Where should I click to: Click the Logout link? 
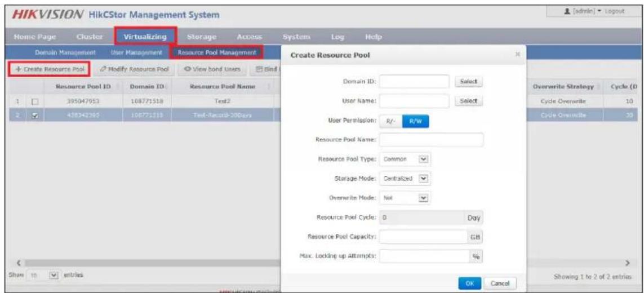tap(615, 11)
